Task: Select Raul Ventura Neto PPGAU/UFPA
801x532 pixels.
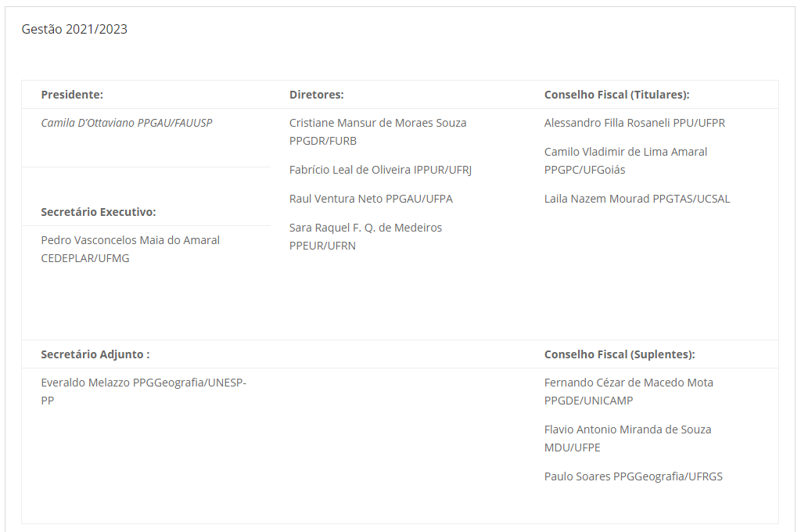Action: (x=371, y=199)
